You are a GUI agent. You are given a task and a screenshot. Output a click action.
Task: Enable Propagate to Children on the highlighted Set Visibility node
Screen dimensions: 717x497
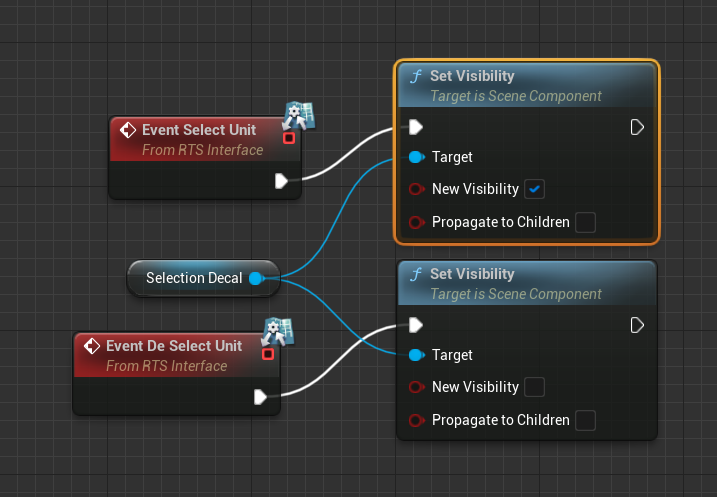pos(585,222)
